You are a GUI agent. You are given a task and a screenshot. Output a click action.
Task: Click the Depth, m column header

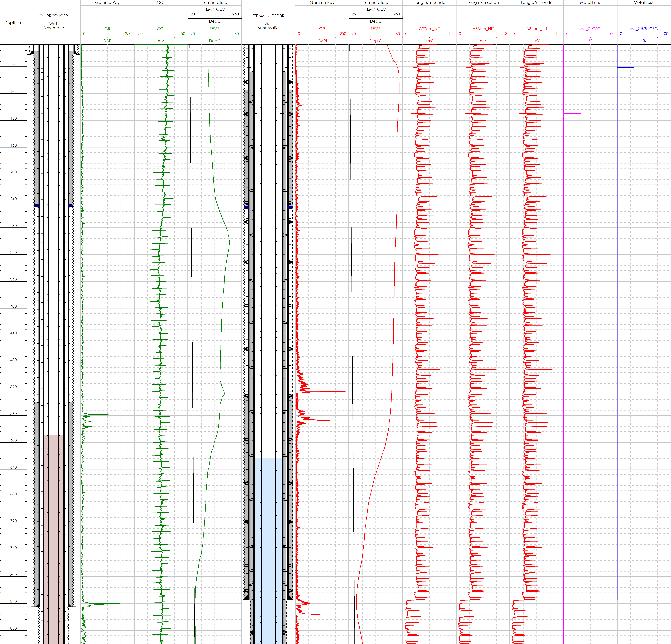[x=13, y=23]
